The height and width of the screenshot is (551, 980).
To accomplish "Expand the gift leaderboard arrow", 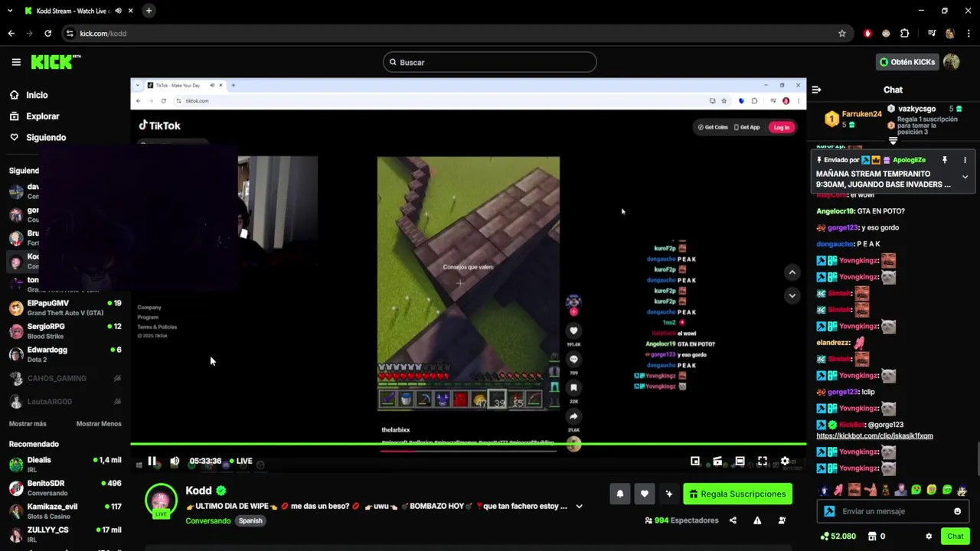I will (x=893, y=141).
